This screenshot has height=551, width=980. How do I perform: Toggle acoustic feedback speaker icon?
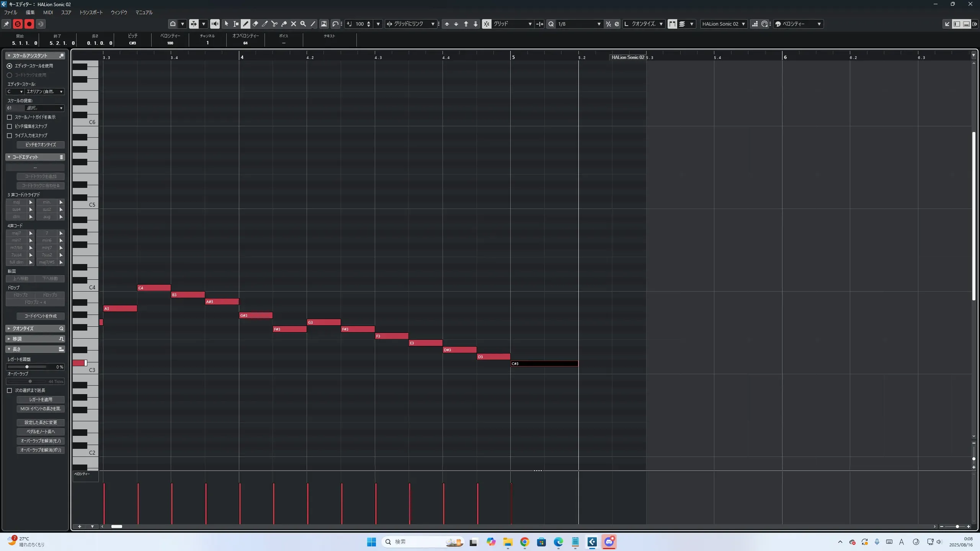(x=215, y=24)
